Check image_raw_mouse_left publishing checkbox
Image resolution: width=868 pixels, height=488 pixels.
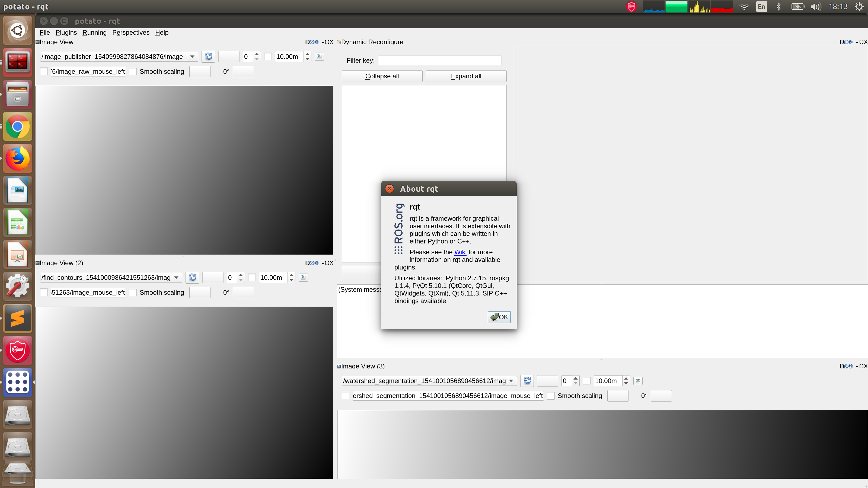pyautogui.click(x=44, y=71)
